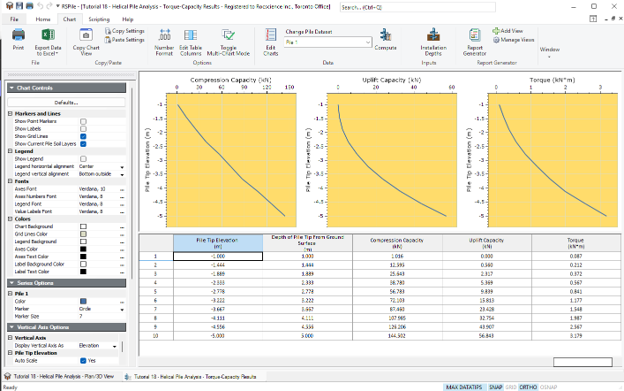Toggle GRID in status bar
Viewport: 624px width, 391px height.
click(x=511, y=387)
